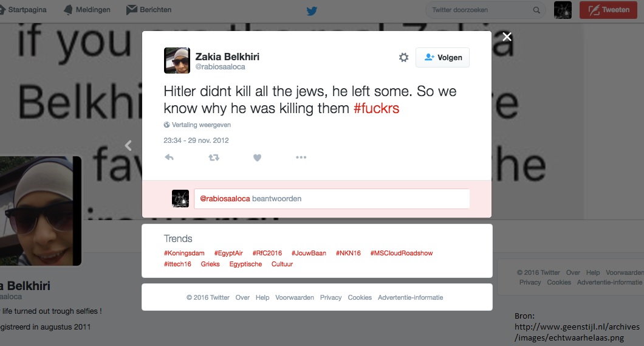This screenshot has height=346, width=644.
Task: Open the more options ellipsis icon
Action: point(301,157)
